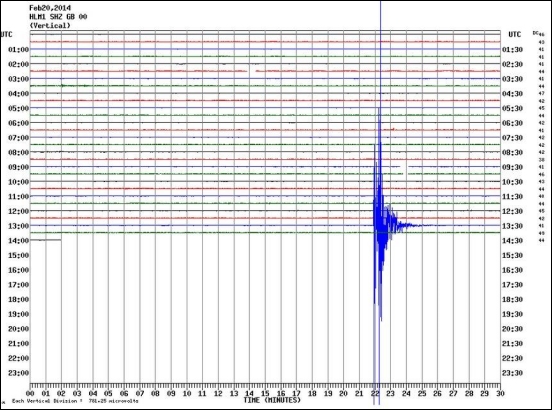Screen dimensions: 552x410
Task: Click the "12:30" label on right axis
Action: pyautogui.click(x=512, y=211)
